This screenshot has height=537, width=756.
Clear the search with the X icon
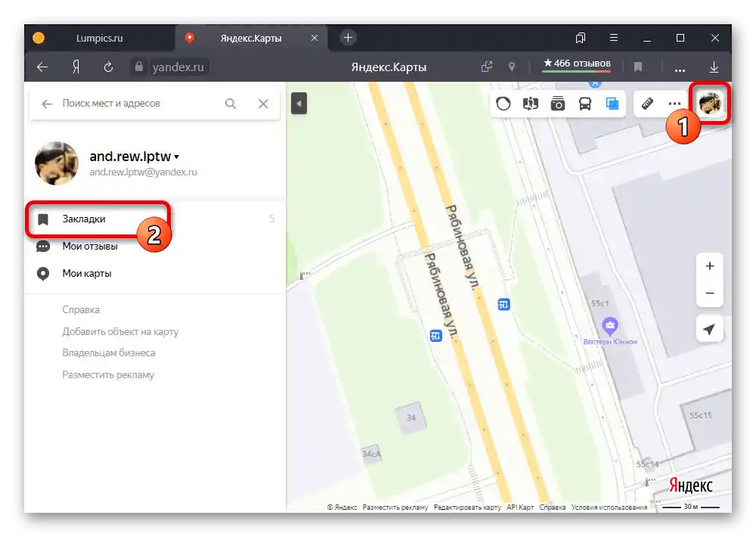pos(263,104)
